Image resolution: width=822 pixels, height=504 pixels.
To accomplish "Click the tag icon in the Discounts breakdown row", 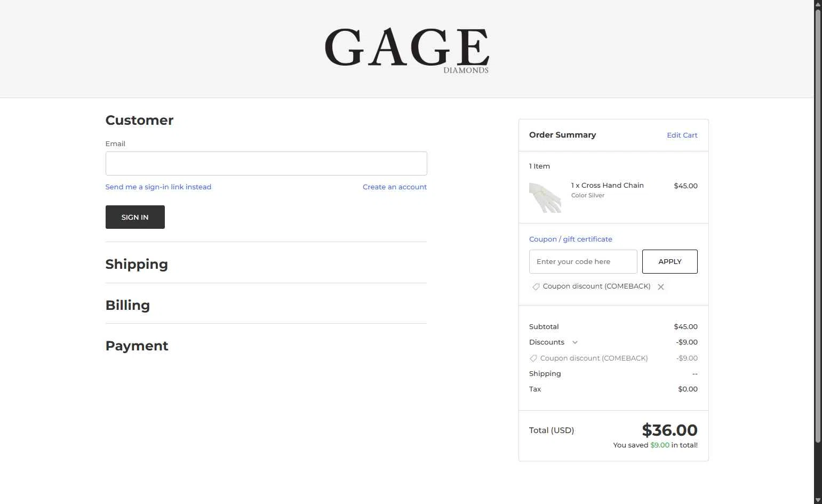I will 533,358.
